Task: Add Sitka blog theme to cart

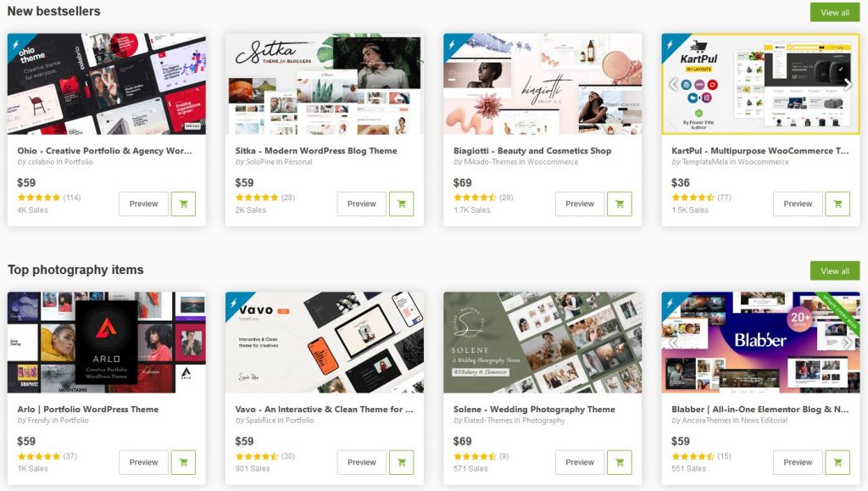Action: 401,204
